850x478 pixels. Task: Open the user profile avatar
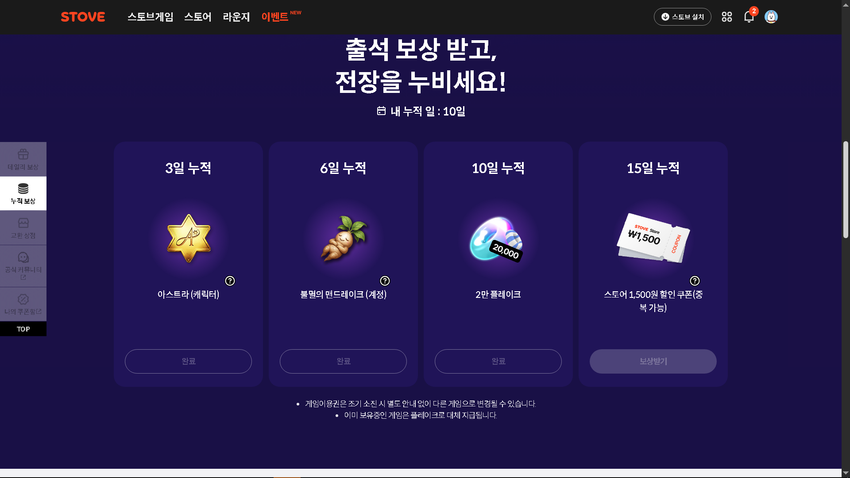tap(771, 17)
